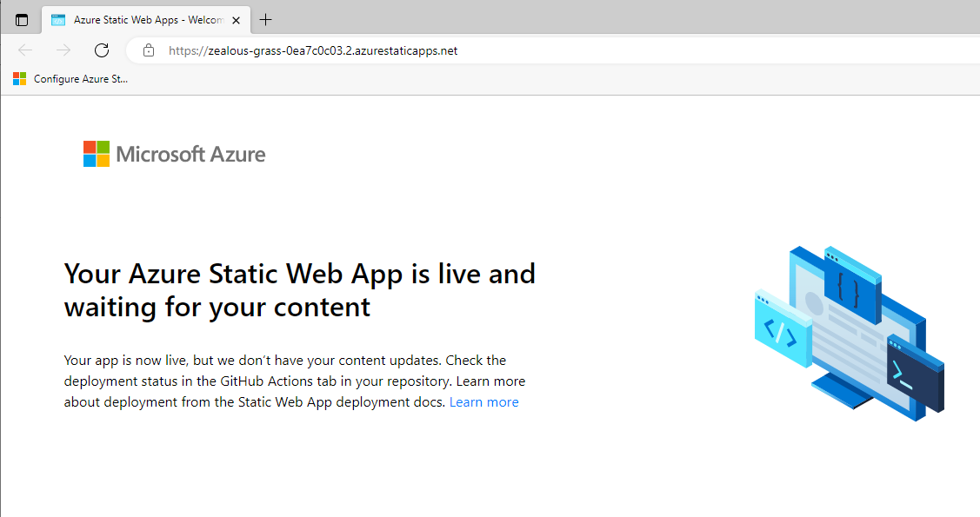Click the deployment status description paragraph

point(295,381)
